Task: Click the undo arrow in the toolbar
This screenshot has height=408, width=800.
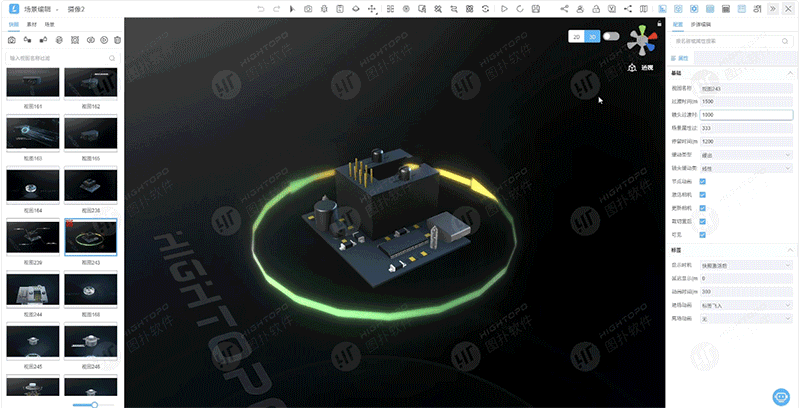Action: point(261,9)
